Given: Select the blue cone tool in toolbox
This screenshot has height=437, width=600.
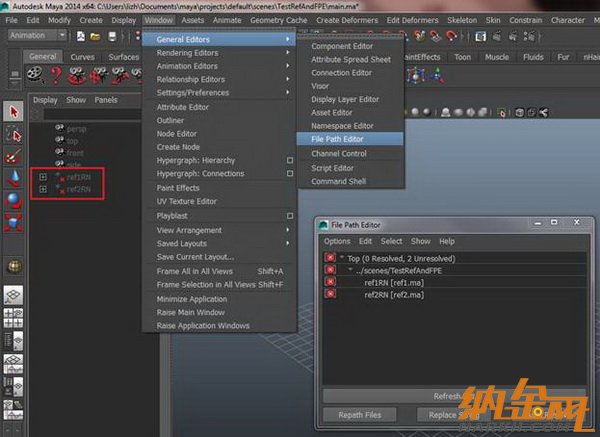Looking at the screenshot, I should (x=13, y=178).
